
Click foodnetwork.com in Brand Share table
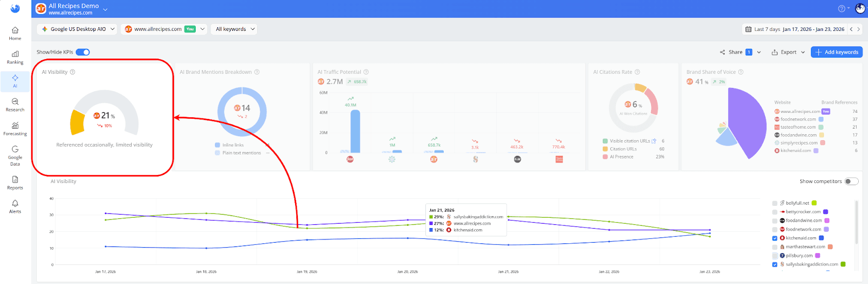pos(798,119)
